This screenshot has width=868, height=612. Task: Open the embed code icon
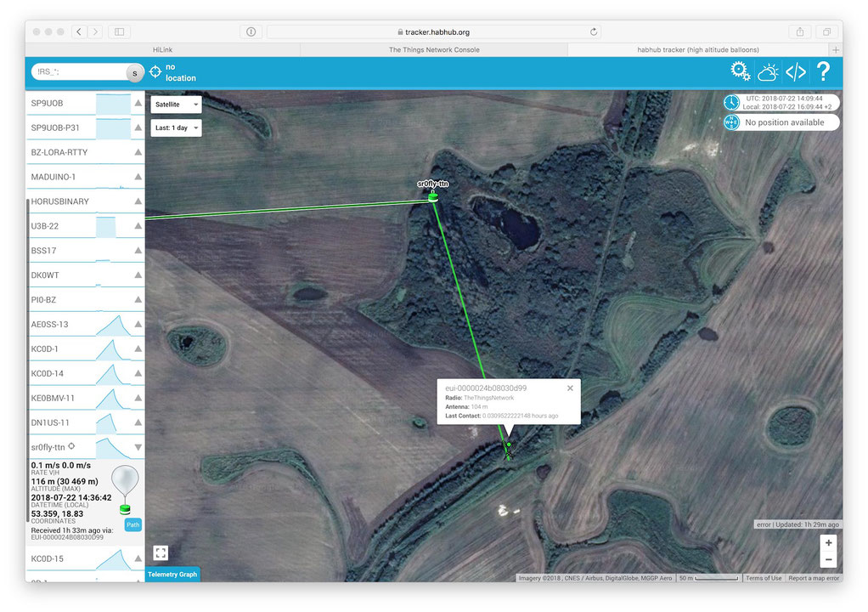pos(796,72)
